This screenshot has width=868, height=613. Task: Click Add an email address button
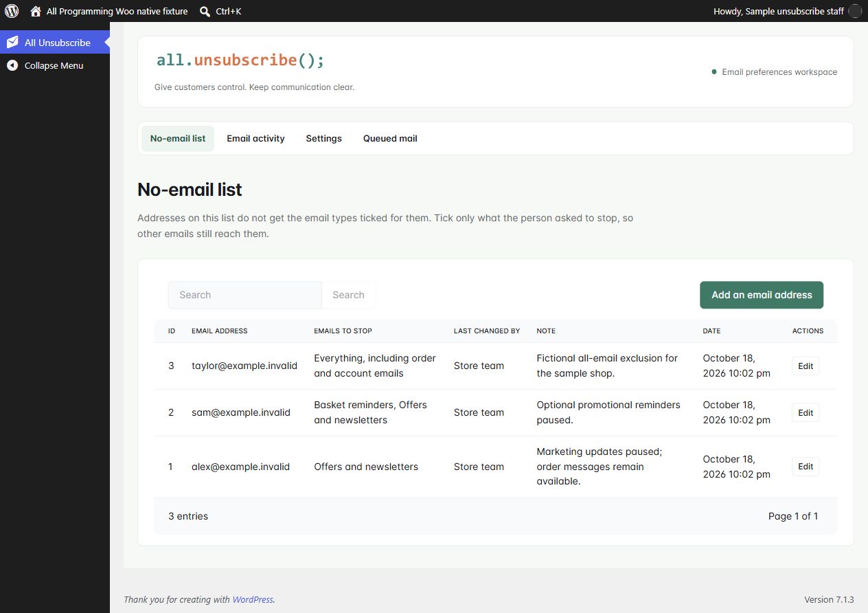point(762,295)
